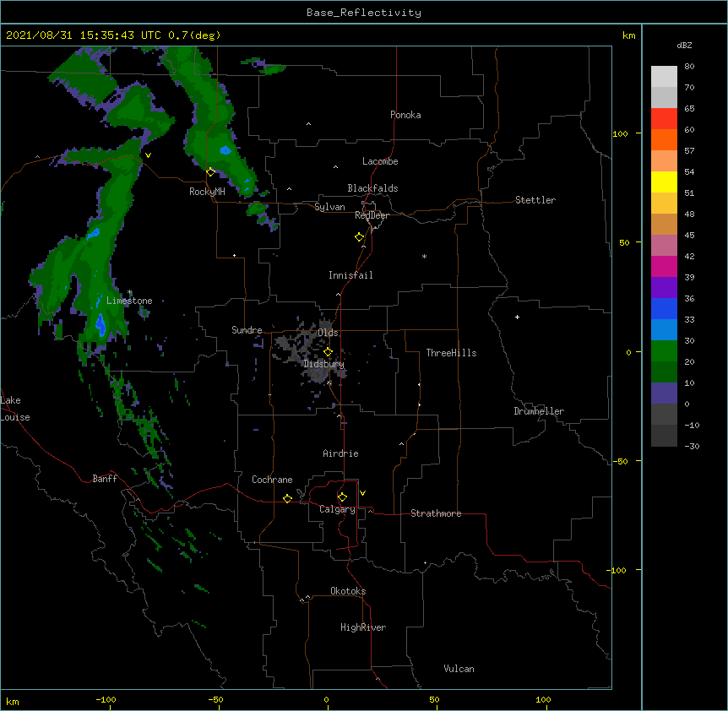This screenshot has width=728, height=711.
Task: Select the Didsbury label on the map
Action: point(324,364)
